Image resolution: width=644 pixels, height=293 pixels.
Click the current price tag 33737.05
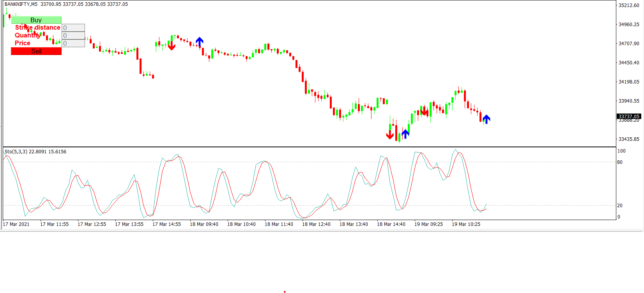pos(629,116)
